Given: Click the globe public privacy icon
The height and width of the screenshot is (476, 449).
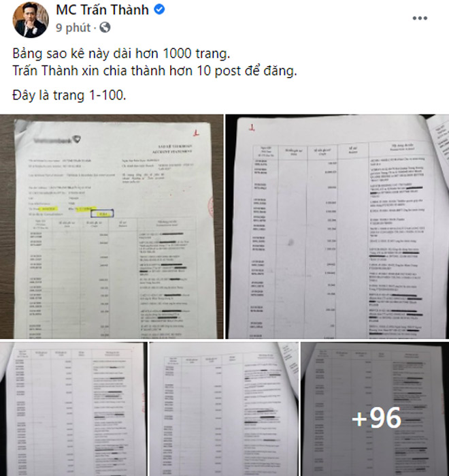Looking at the screenshot, I should pyautogui.click(x=105, y=28).
